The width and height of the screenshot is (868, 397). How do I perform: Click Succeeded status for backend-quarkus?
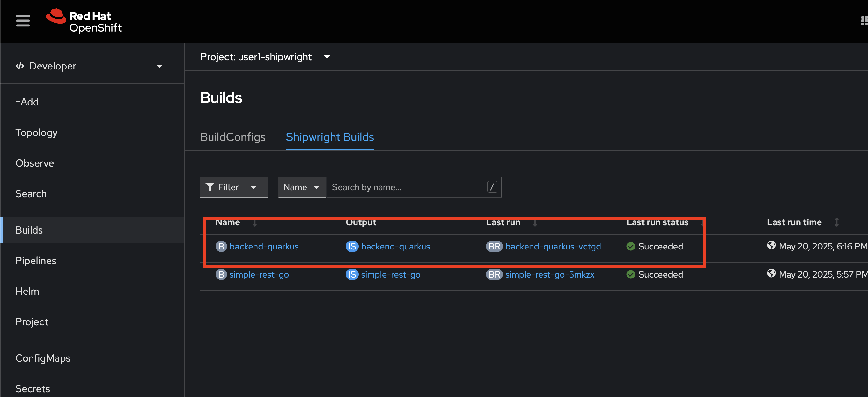(x=660, y=247)
